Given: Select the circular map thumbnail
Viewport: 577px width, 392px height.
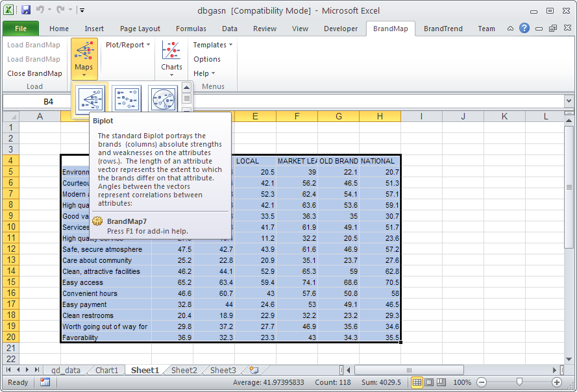Looking at the screenshot, I should 164,99.
